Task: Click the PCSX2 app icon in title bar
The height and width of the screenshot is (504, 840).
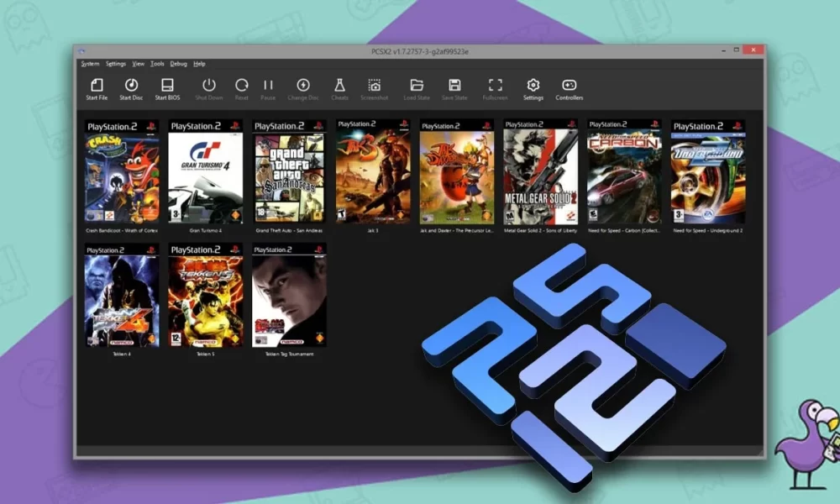Action: point(81,51)
